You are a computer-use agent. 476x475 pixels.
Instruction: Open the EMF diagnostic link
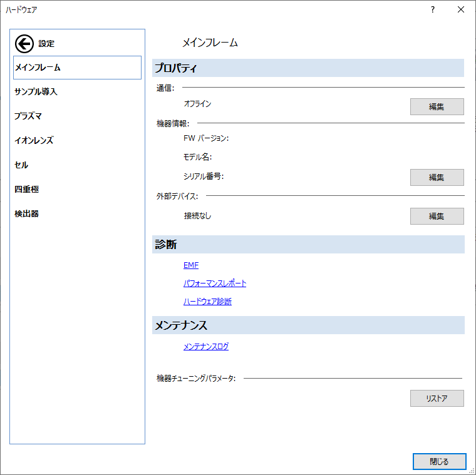[190, 265]
